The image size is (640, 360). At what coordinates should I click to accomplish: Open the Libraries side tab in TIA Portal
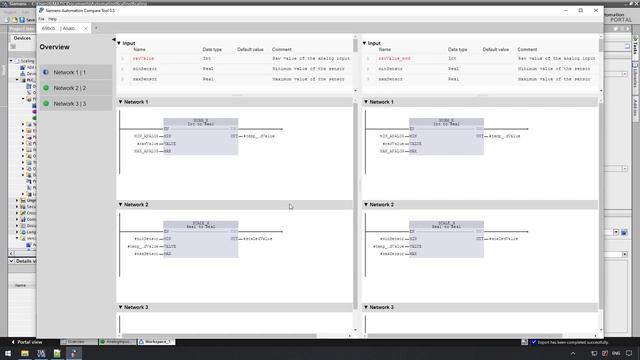click(x=636, y=77)
